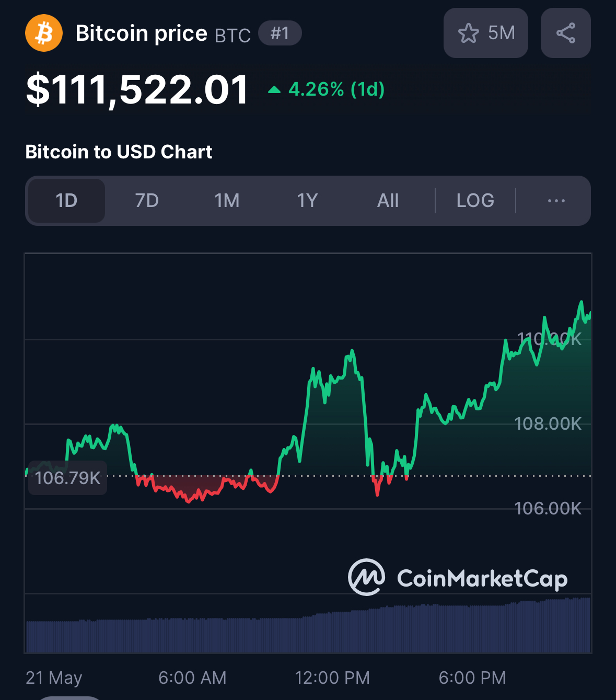
Task: Tap the Bitcoin to USD Chart heading
Action: [119, 152]
